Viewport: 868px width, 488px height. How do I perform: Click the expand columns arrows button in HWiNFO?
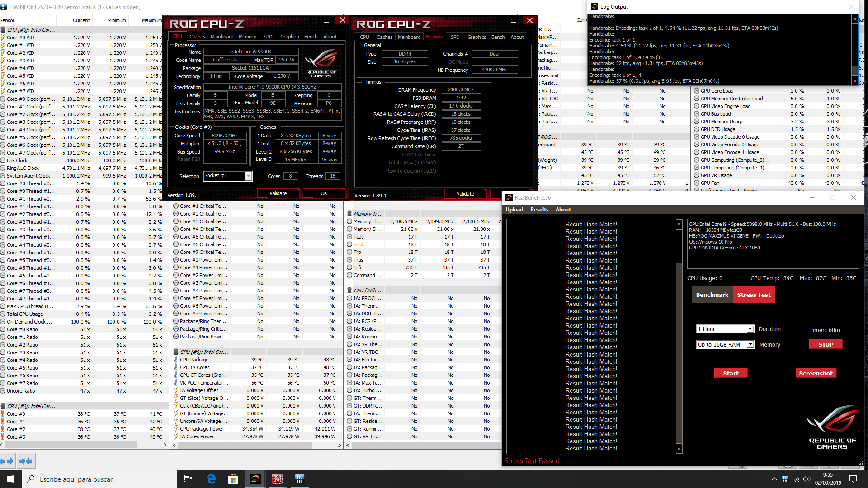8,461
